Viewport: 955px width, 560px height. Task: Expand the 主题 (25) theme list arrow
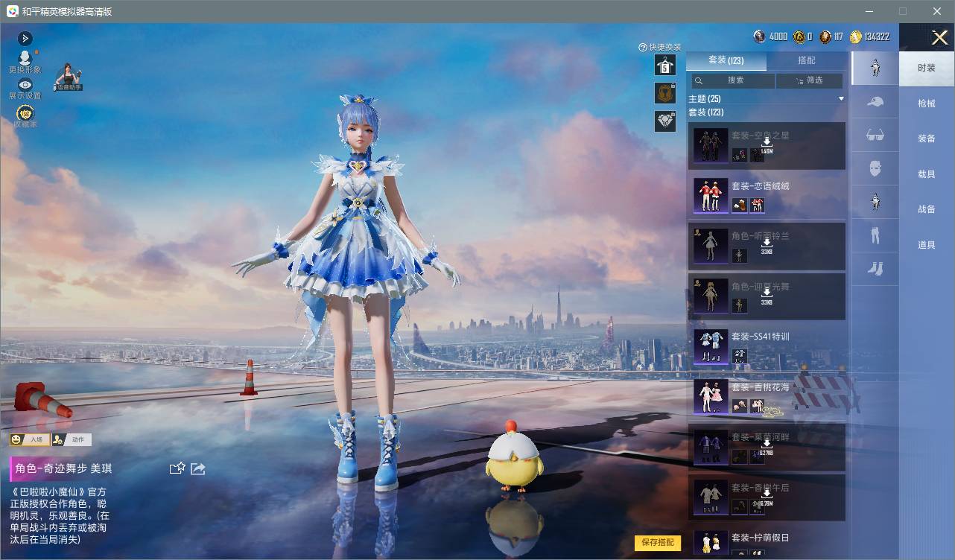(841, 98)
